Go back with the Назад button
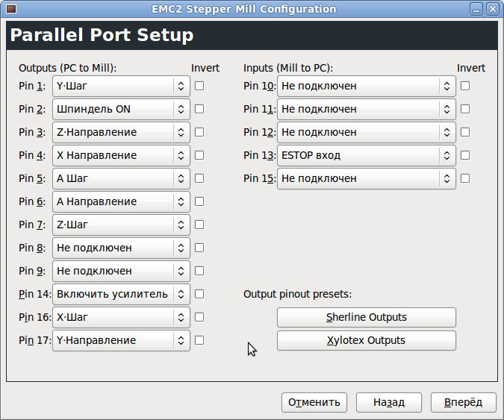The height and width of the screenshot is (420, 504). [x=389, y=402]
